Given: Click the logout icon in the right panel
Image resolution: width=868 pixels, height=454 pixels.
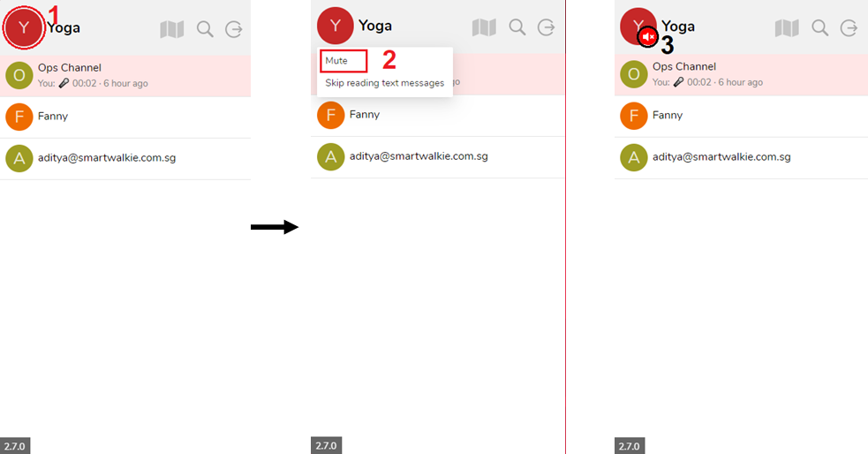Looking at the screenshot, I should 849,27.
